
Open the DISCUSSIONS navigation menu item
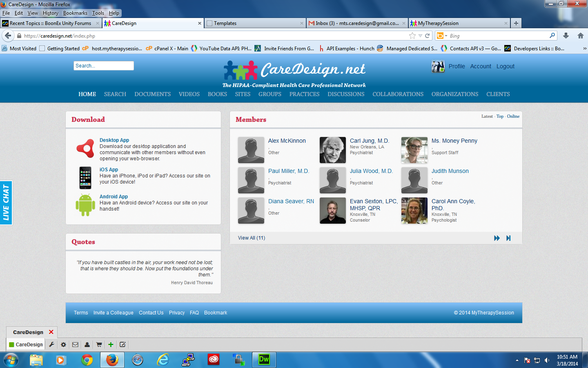(346, 94)
